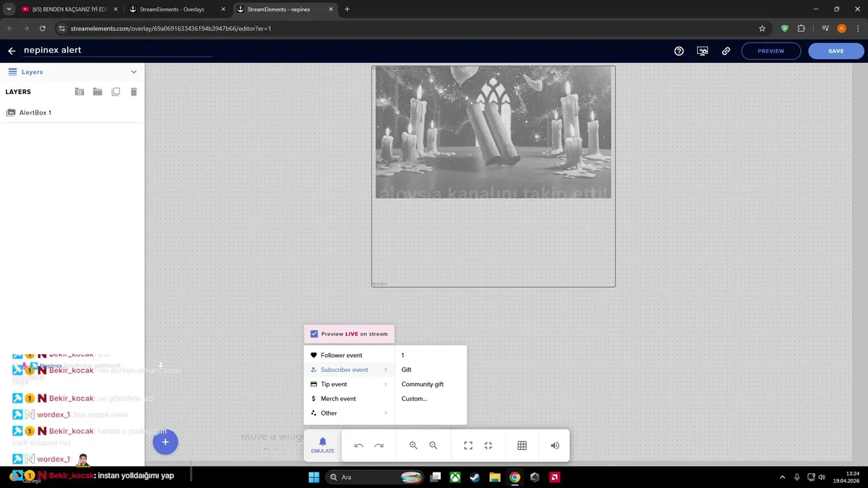This screenshot has width=868, height=488.
Task: Open the help question mark icon
Action: [679, 51]
